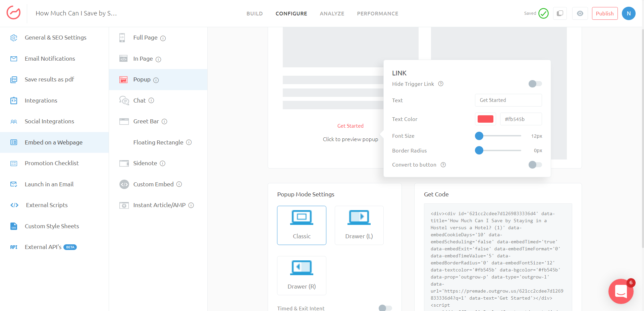The height and width of the screenshot is (311, 644).
Task: Click the Font Size slider handle
Action: pyautogui.click(x=479, y=136)
